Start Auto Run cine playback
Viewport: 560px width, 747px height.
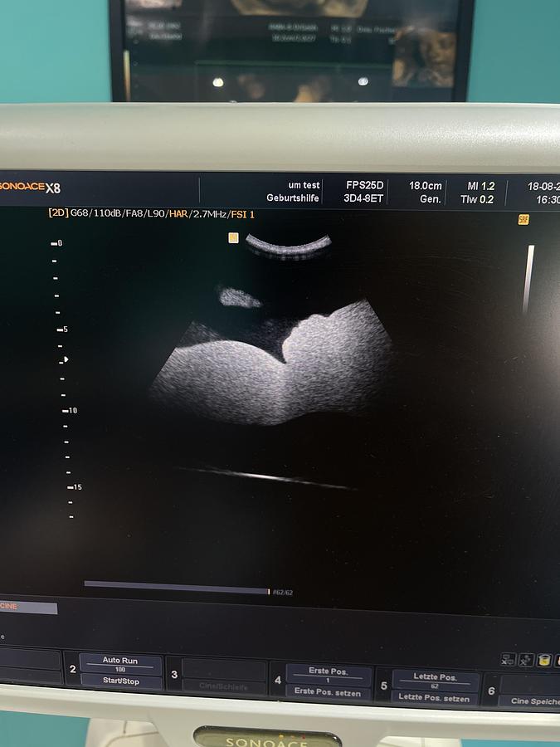pos(120,661)
